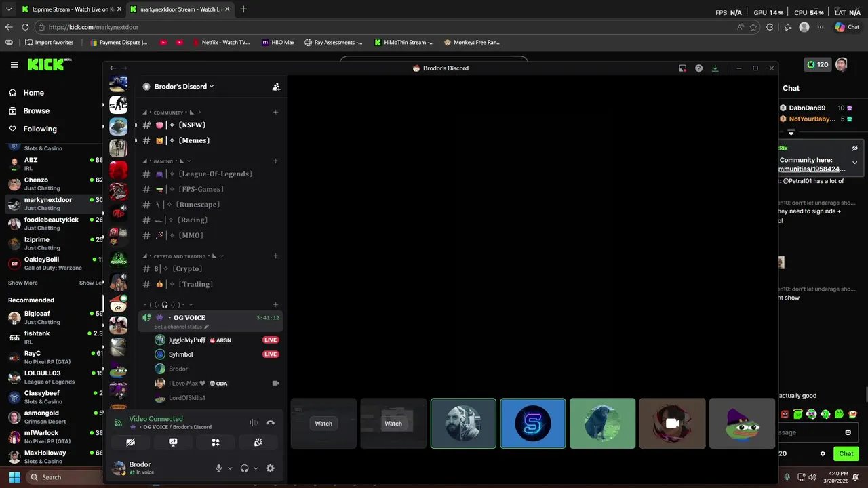Click Discord pop-out window icon
The height and width of the screenshot is (488, 868).
click(x=683, y=68)
